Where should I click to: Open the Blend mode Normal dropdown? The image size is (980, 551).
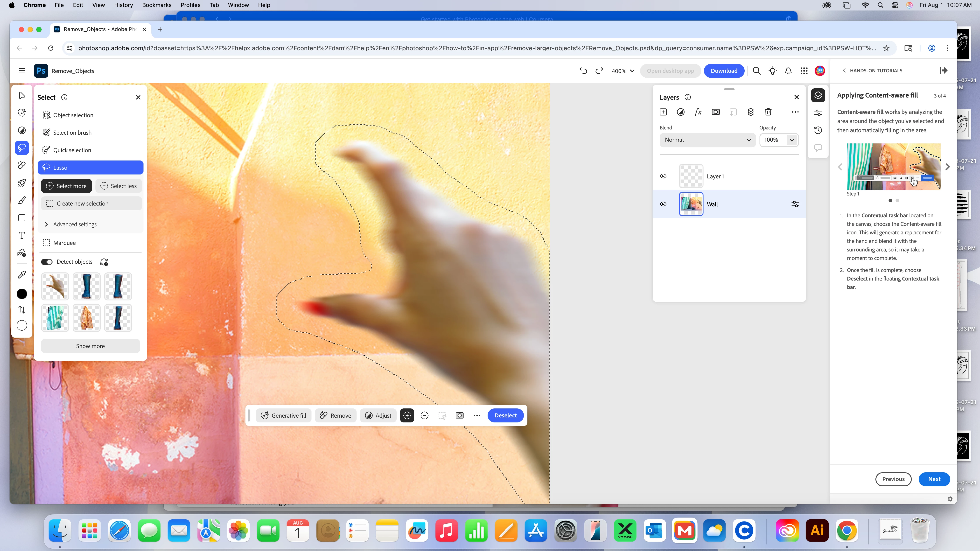(x=707, y=139)
